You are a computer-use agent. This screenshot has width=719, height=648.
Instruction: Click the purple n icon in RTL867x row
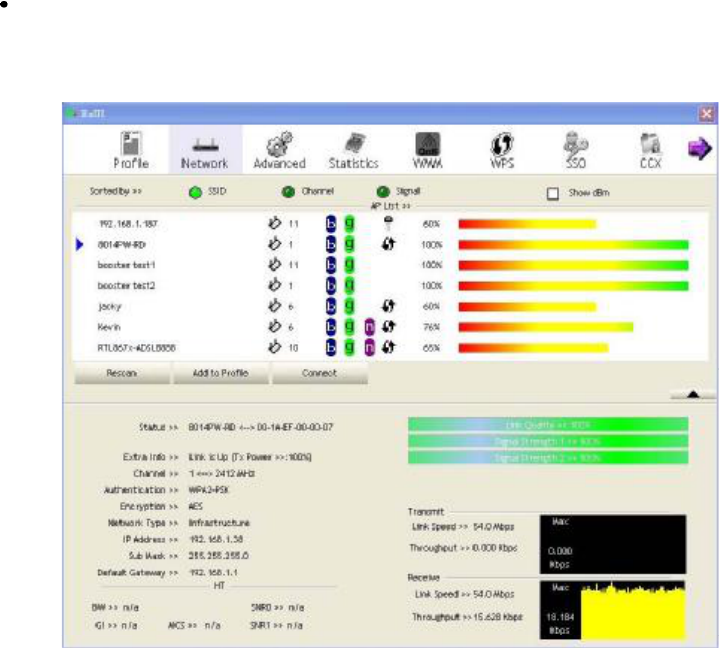coord(370,348)
